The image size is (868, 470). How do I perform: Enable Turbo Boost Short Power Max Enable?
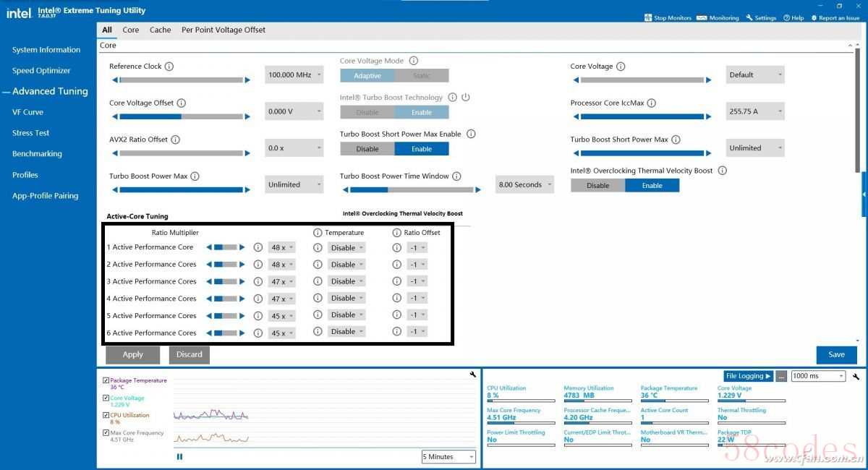pos(422,149)
